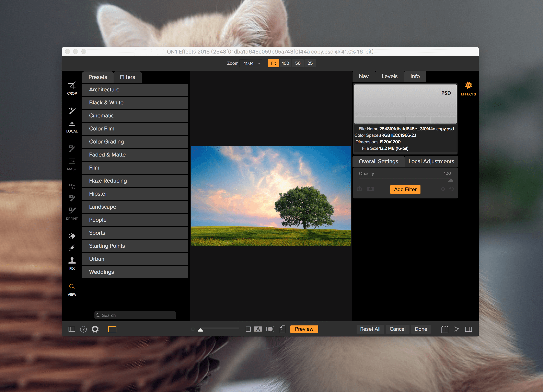The width and height of the screenshot is (543, 392).
Task: Select the View magnifier tool
Action: 72,286
